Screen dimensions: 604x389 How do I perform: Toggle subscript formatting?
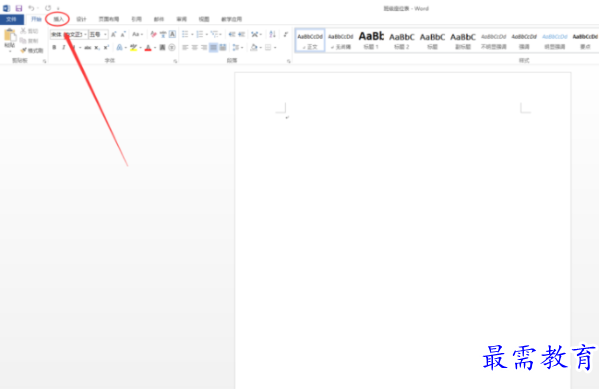[97, 48]
